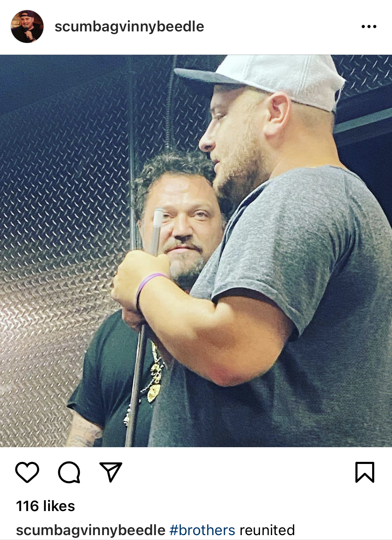Tap the scumbagvinnybeedle username in the header
Viewport: 392px width, 540px height.
point(129,27)
